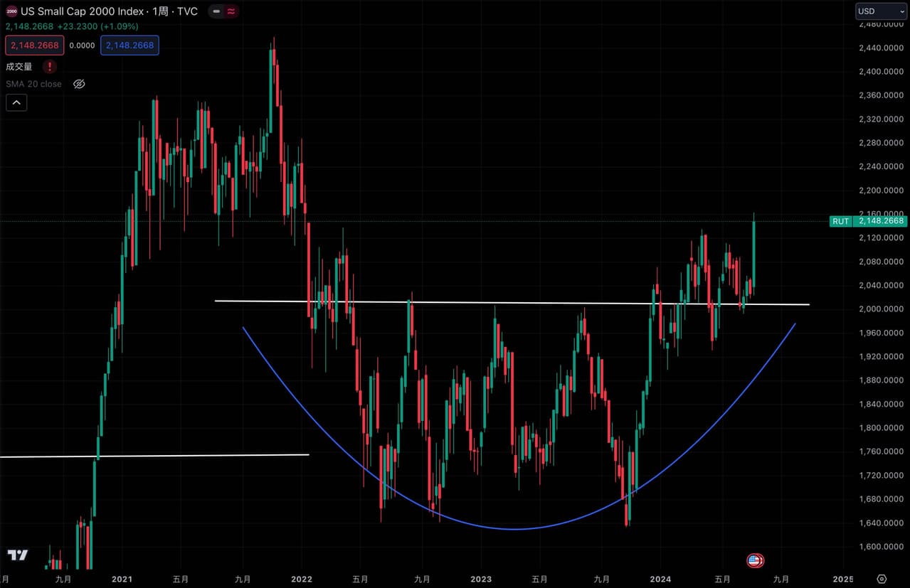Open the 1周 interval selector in title
Image resolution: width=910 pixels, height=588 pixels.
click(162, 12)
